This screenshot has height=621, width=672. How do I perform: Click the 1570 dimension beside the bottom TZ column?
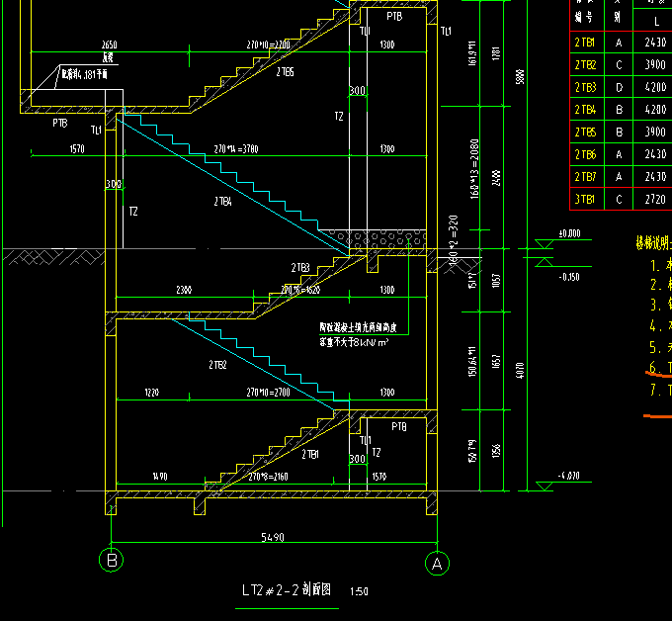click(379, 477)
